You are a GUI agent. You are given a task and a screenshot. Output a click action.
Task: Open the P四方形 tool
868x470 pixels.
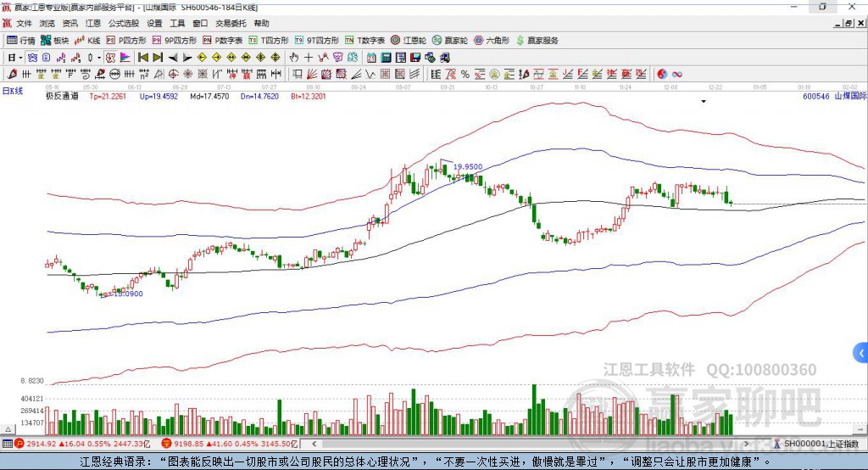click(x=126, y=41)
